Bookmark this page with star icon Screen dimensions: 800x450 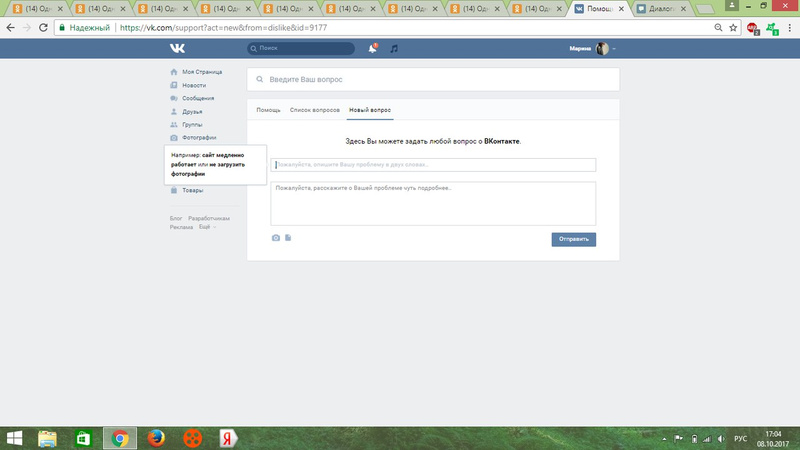click(x=733, y=27)
